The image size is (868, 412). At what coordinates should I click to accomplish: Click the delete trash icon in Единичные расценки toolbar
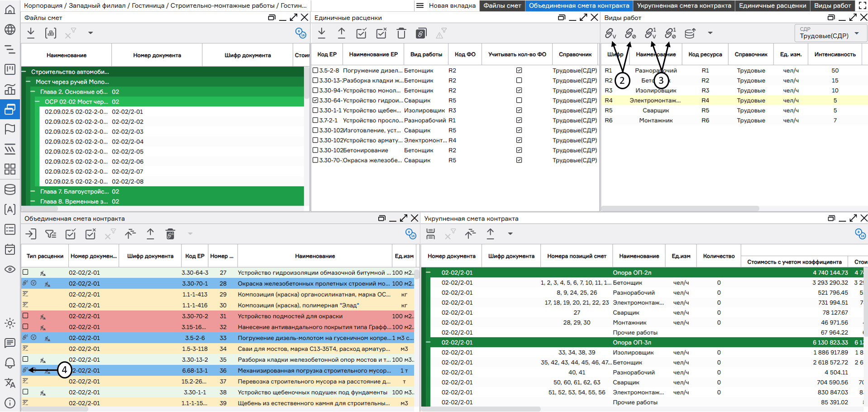(x=401, y=33)
